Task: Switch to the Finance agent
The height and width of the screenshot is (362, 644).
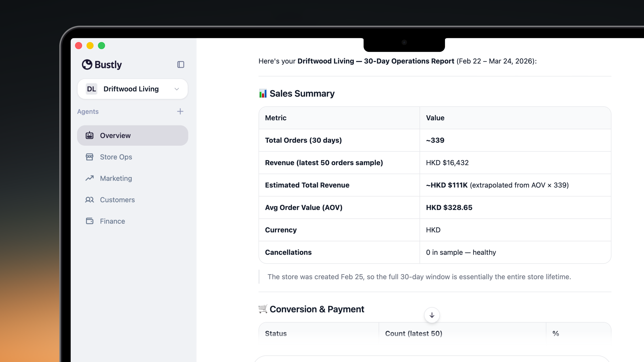Action: 112,221
